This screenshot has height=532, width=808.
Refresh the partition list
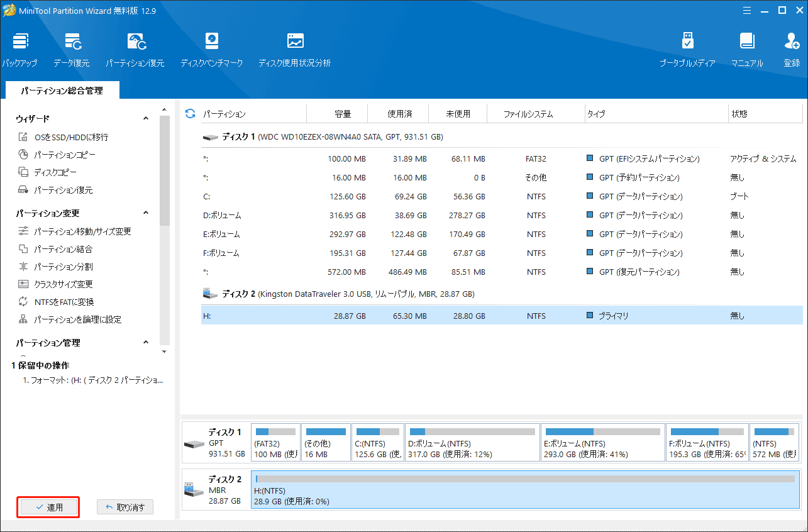(x=190, y=114)
